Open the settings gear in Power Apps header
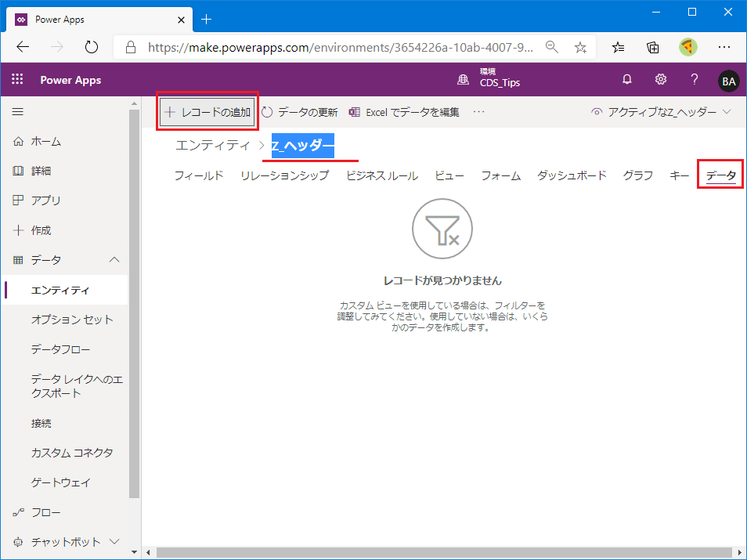The image size is (747, 560). 660,79
